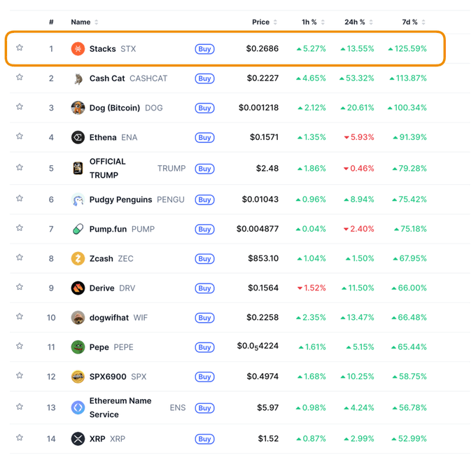Open the dogwifhat name link
The height and width of the screenshot is (462, 476).
[x=109, y=318]
